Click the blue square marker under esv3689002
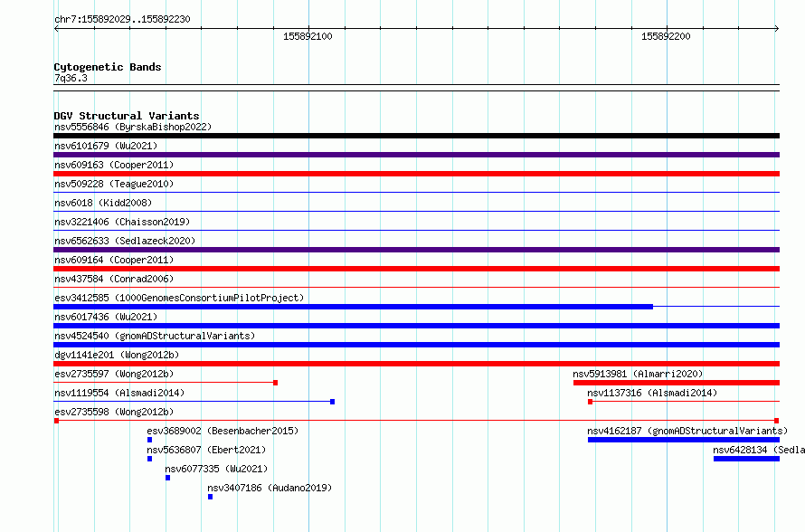Viewport: 805px width, 532px height. point(150,440)
